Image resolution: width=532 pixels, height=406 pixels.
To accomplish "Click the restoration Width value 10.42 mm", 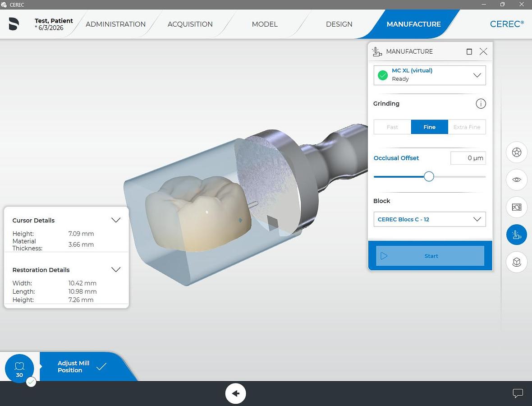I will click(x=83, y=283).
